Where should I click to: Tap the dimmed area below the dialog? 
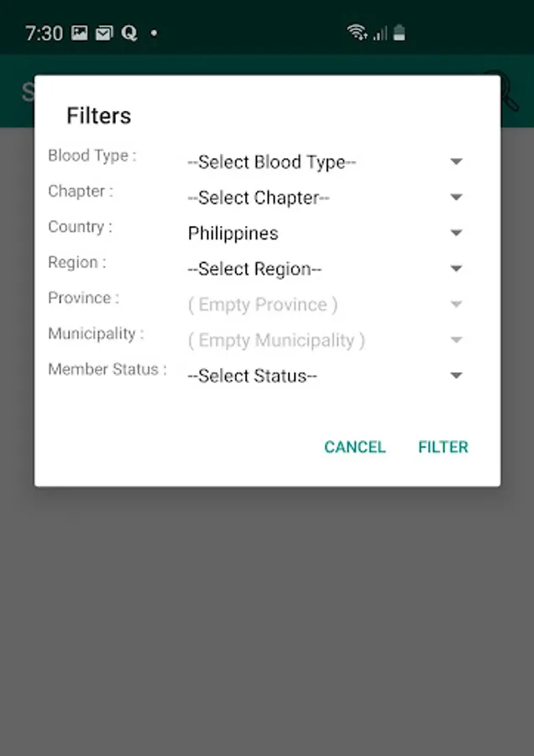(267, 622)
